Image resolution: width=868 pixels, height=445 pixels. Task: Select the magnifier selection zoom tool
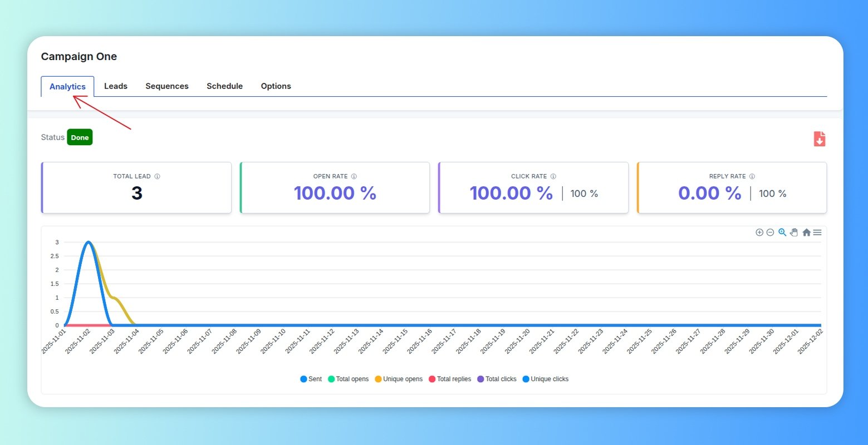point(782,233)
